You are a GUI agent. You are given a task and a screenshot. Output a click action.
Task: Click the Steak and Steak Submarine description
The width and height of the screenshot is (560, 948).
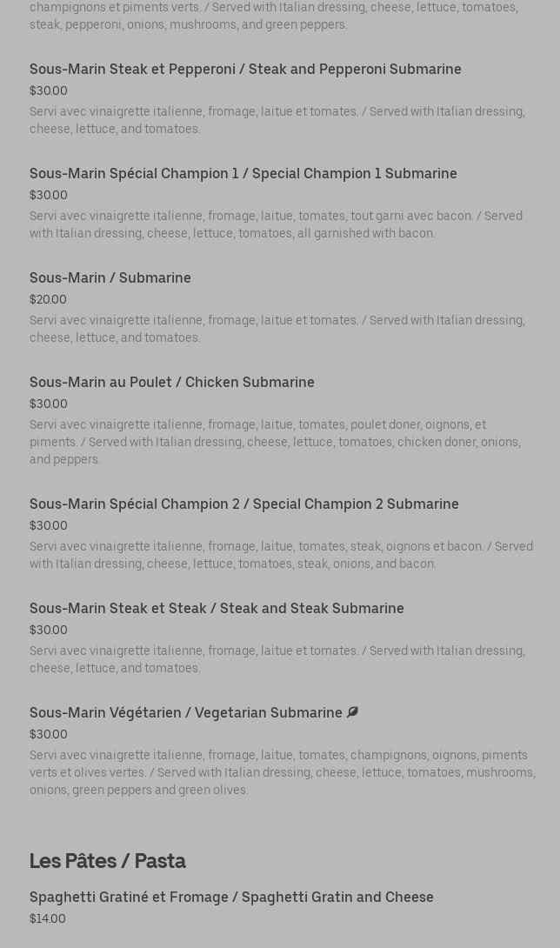(x=277, y=659)
